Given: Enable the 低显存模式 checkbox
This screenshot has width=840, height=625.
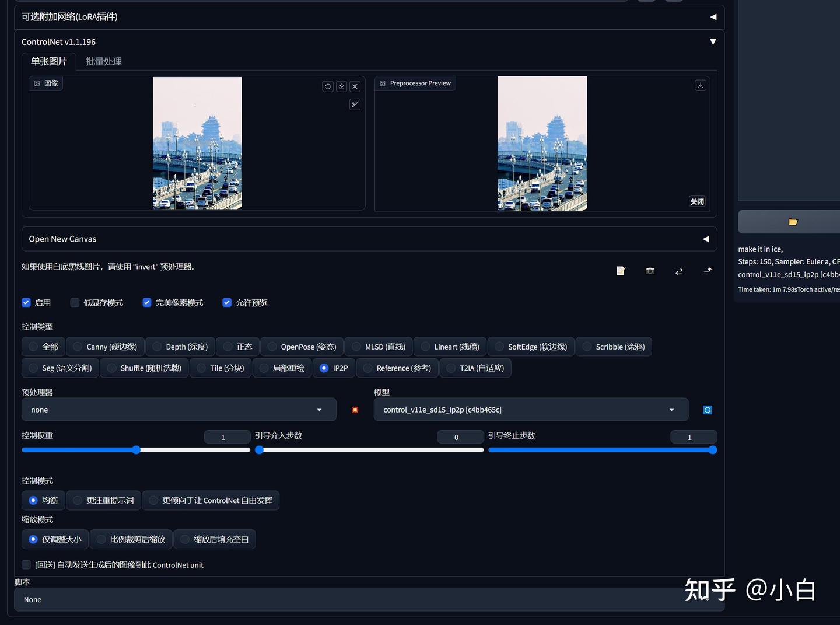Looking at the screenshot, I should pyautogui.click(x=75, y=302).
